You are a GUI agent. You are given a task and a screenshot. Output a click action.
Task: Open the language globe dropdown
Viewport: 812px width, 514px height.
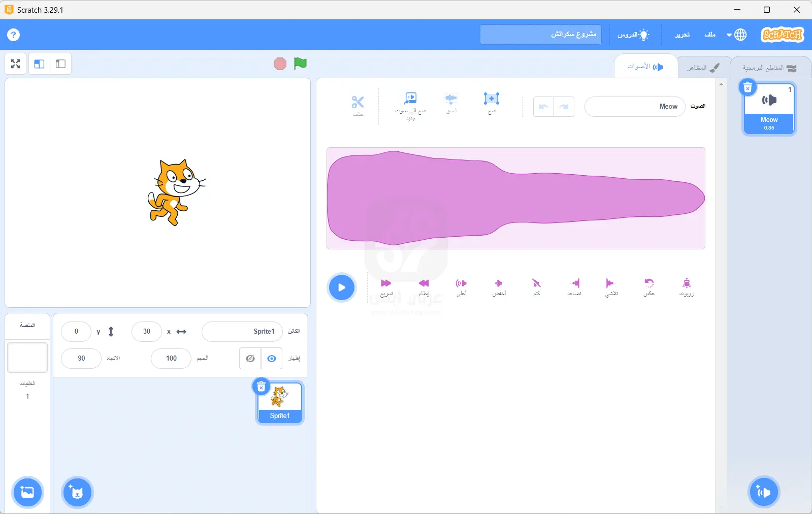click(x=736, y=35)
